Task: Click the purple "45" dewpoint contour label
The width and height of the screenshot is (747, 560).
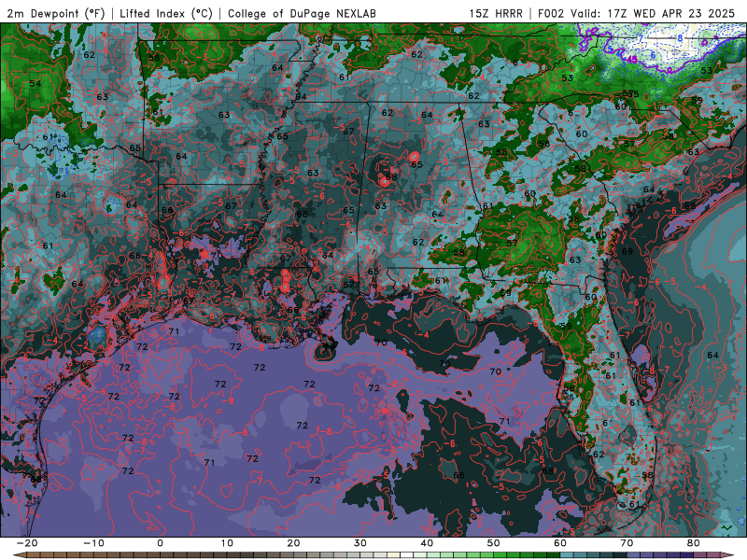Action: point(631,59)
